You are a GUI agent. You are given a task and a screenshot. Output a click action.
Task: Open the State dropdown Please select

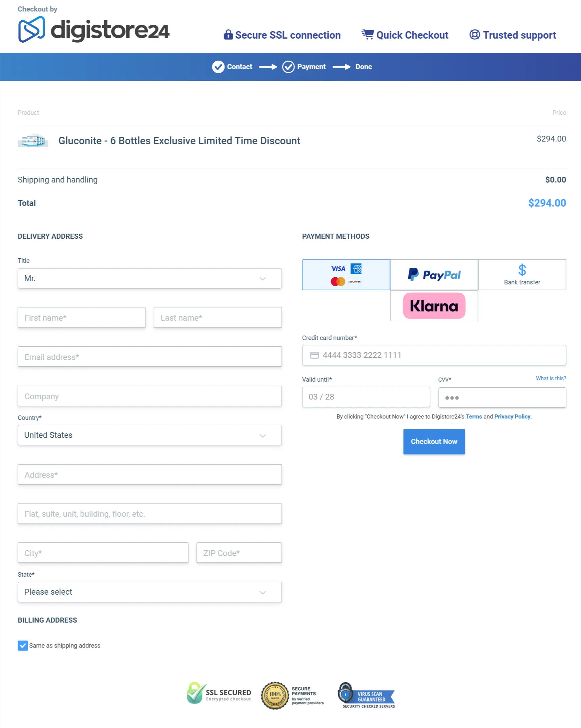pos(150,592)
